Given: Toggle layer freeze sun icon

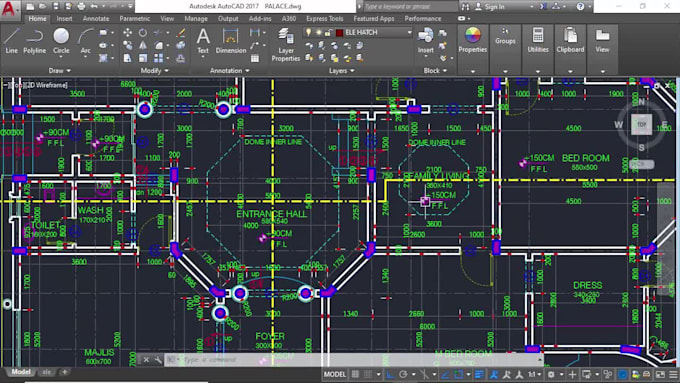Looking at the screenshot, I should [x=318, y=33].
